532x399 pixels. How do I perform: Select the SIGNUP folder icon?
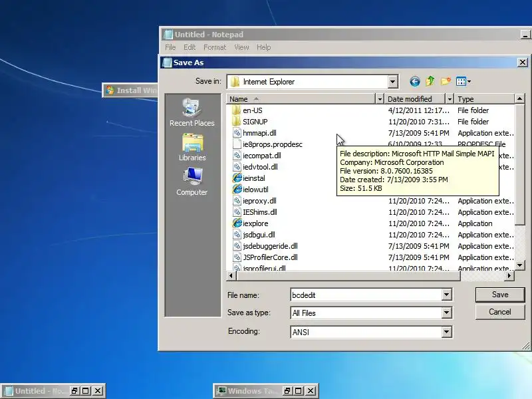point(237,122)
